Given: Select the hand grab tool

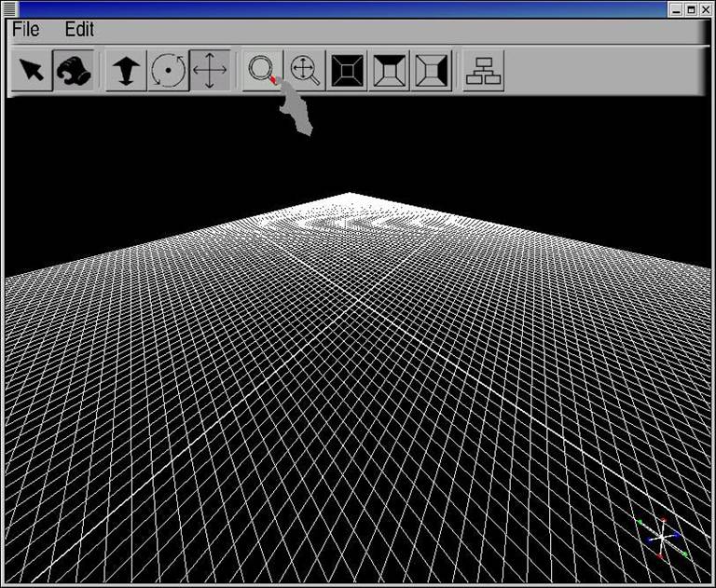Looking at the screenshot, I should point(74,70).
